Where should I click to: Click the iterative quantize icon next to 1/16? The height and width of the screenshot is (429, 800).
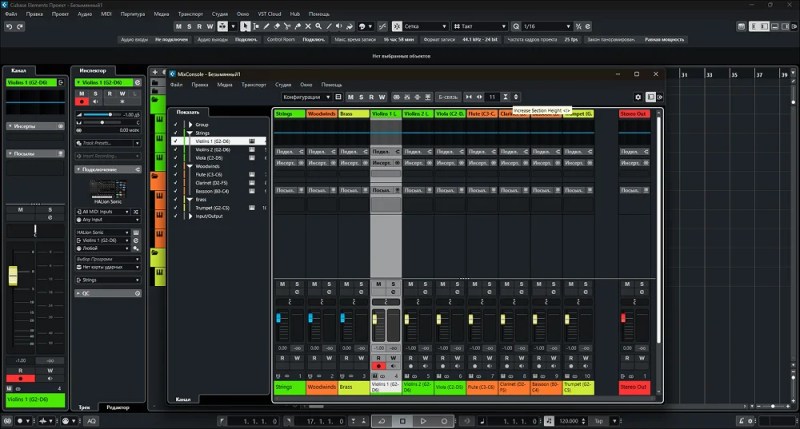[578, 27]
